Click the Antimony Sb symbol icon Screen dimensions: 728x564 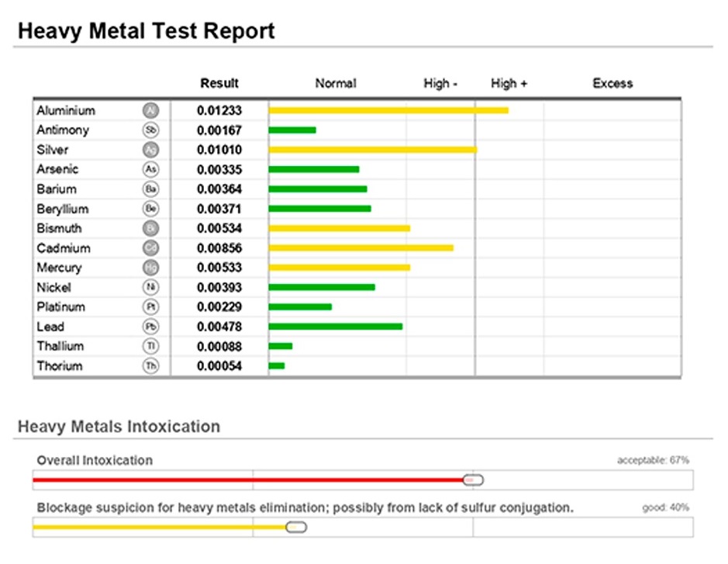(150, 130)
